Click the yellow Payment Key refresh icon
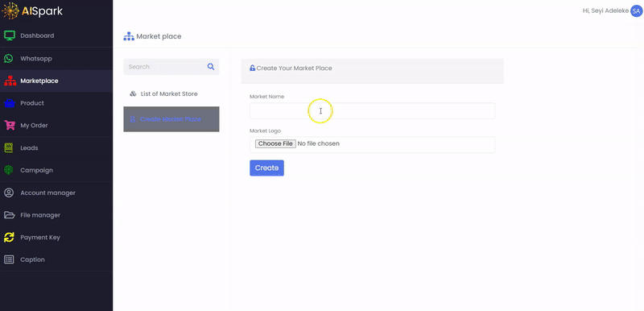Screen dimensions: 644x311 (9, 237)
